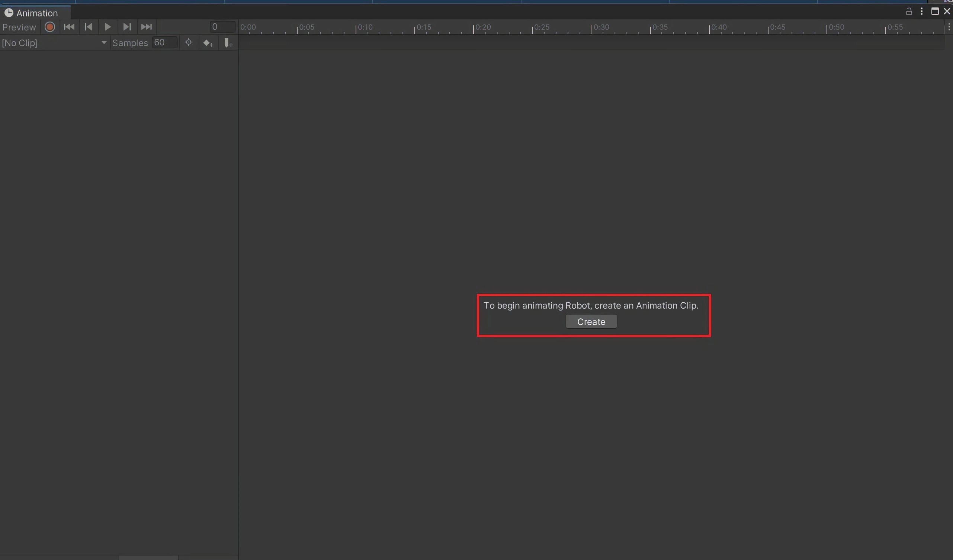Image resolution: width=953 pixels, height=560 pixels.
Task: Go to first keyframe of clip
Action: [69, 27]
